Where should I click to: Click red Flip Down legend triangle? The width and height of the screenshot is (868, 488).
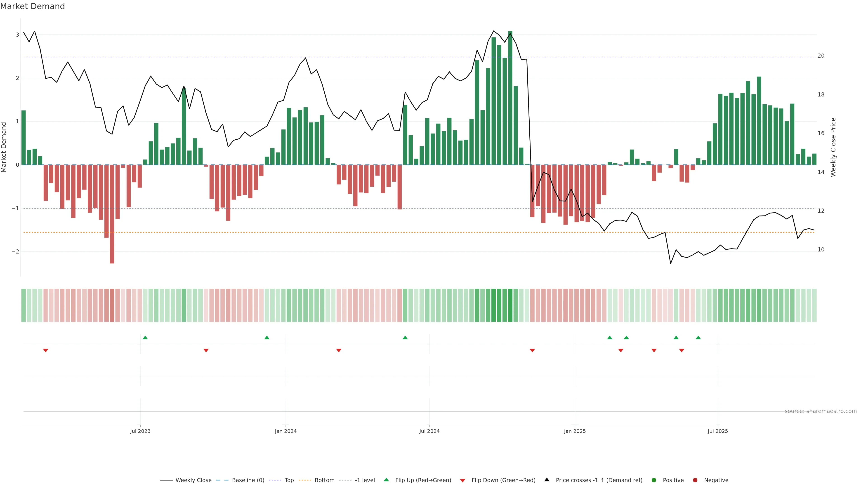point(463,480)
